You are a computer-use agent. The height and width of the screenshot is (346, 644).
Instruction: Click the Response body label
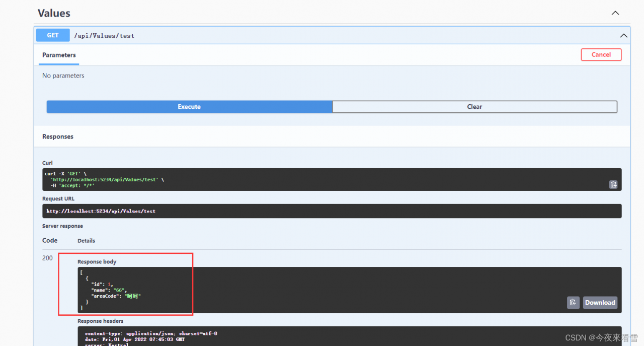click(x=97, y=262)
